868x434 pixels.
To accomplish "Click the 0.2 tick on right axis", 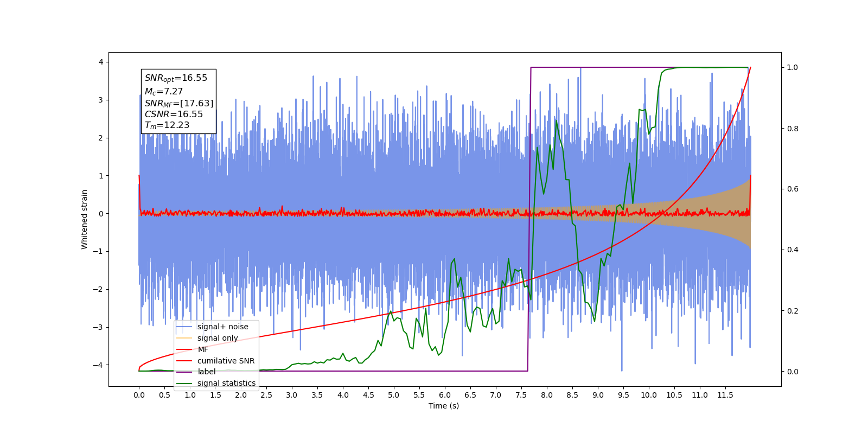I will 793,311.
